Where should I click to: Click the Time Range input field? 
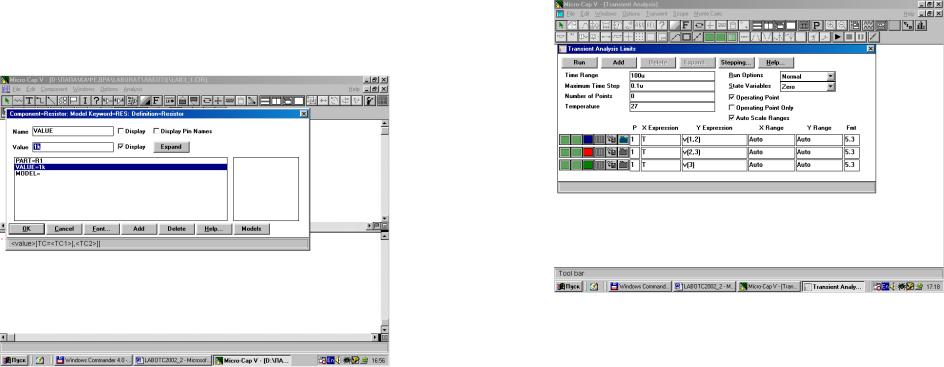671,76
